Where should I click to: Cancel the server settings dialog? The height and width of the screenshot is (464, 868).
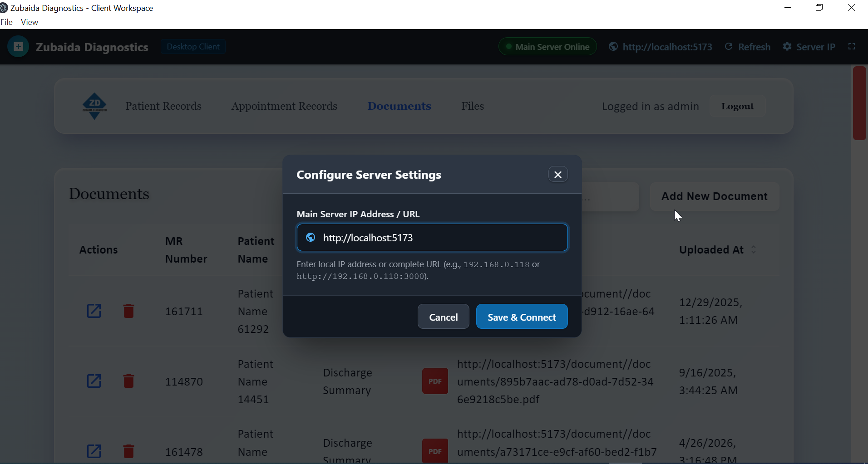click(x=443, y=317)
